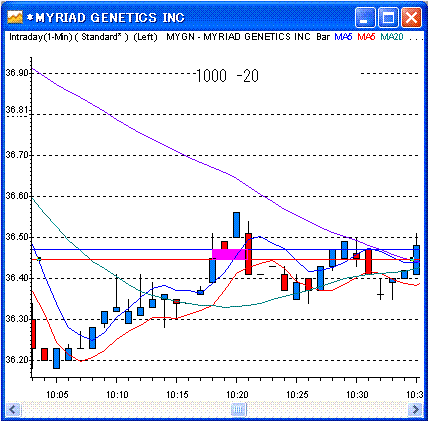The width and height of the screenshot is (428, 421).
Task: Click the 36.60 price axis label
Action: pos(18,196)
